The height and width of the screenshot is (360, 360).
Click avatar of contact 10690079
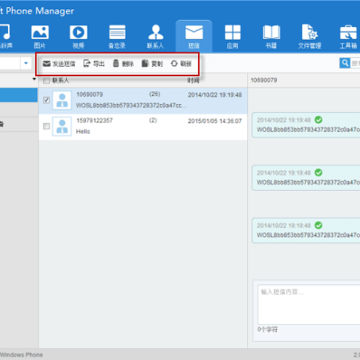(62, 100)
